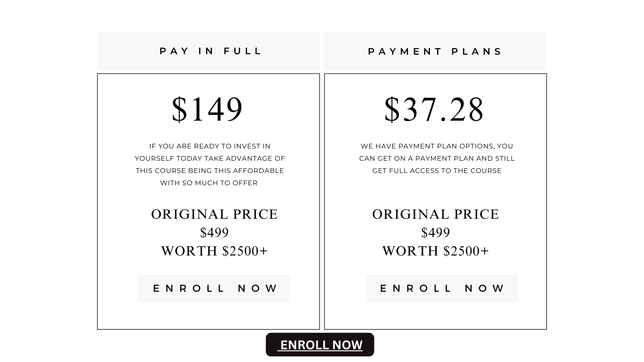Click the line 'We have payment plan options, you'

pyautogui.click(x=437, y=147)
